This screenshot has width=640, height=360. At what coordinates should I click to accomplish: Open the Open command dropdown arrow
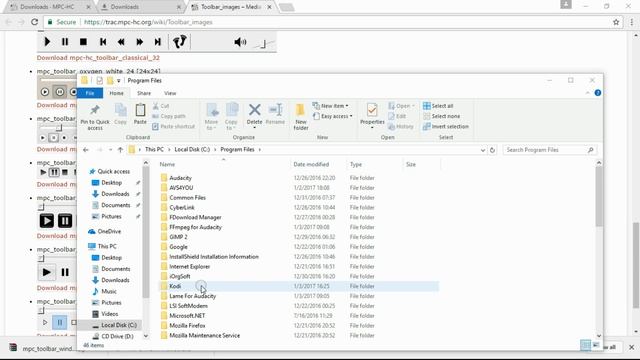tap(413, 106)
